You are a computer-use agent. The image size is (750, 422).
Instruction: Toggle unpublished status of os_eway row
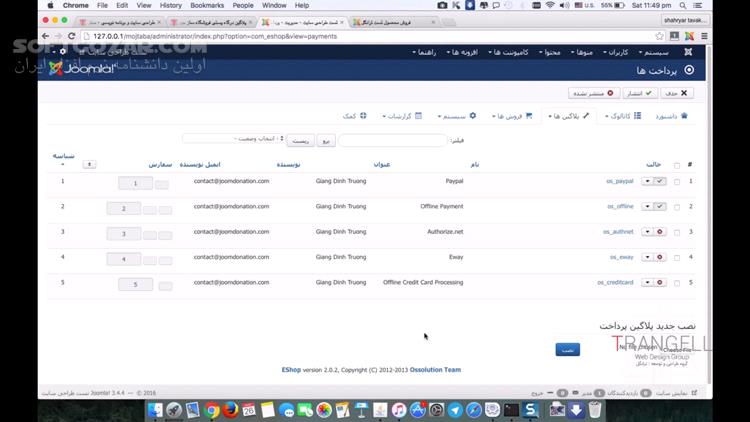coord(660,257)
